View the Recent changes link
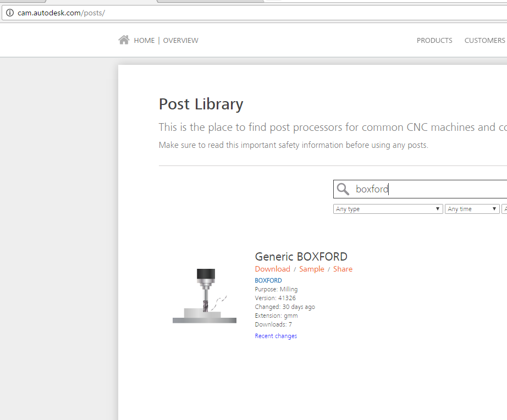The width and height of the screenshot is (507, 420). (x=276, y=336)
